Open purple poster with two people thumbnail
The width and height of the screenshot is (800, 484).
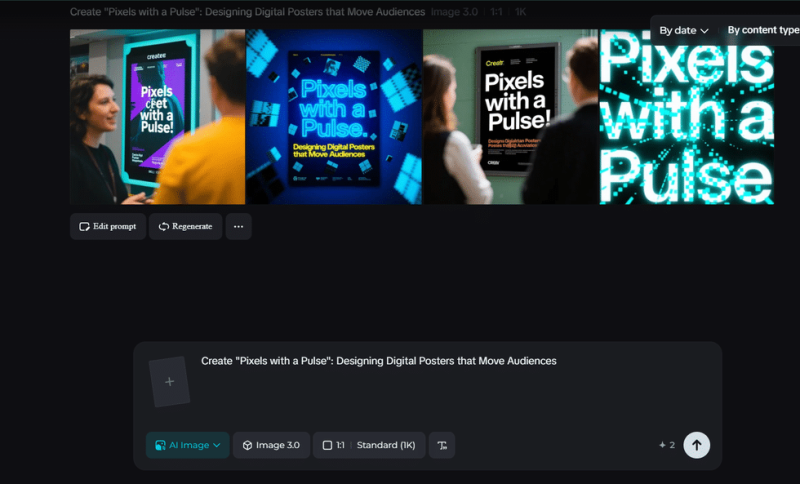click(158, 117)
